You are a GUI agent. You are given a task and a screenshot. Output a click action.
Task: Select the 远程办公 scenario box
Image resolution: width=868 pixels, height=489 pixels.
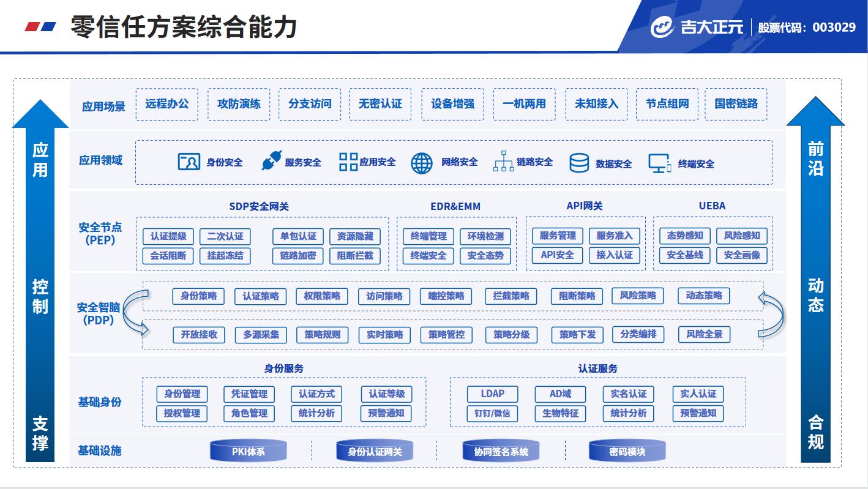pyautogui.click(x=167, y=104)
